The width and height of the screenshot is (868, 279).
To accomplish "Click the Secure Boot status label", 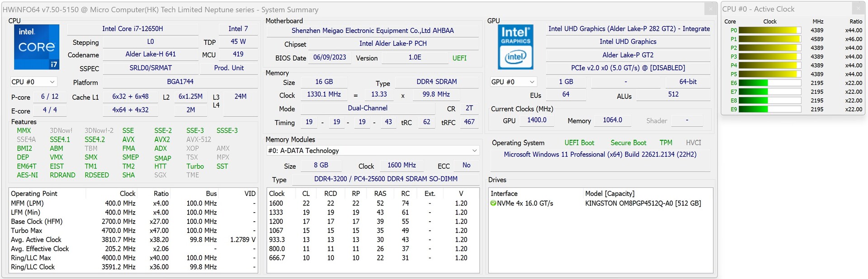I will (628, 143).
